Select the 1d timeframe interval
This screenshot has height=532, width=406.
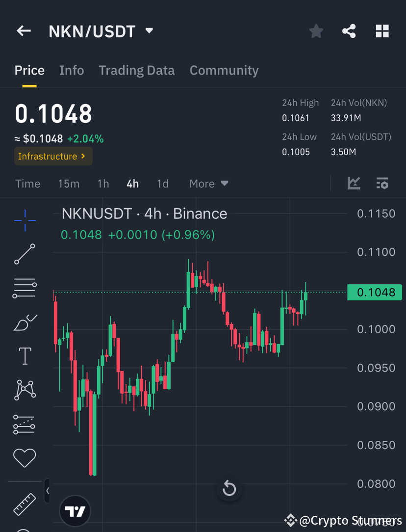tap(163, 184)
